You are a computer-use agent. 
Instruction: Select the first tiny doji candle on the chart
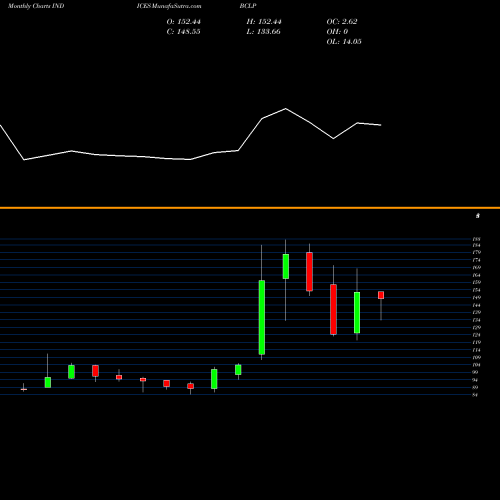tap(24, 389)
